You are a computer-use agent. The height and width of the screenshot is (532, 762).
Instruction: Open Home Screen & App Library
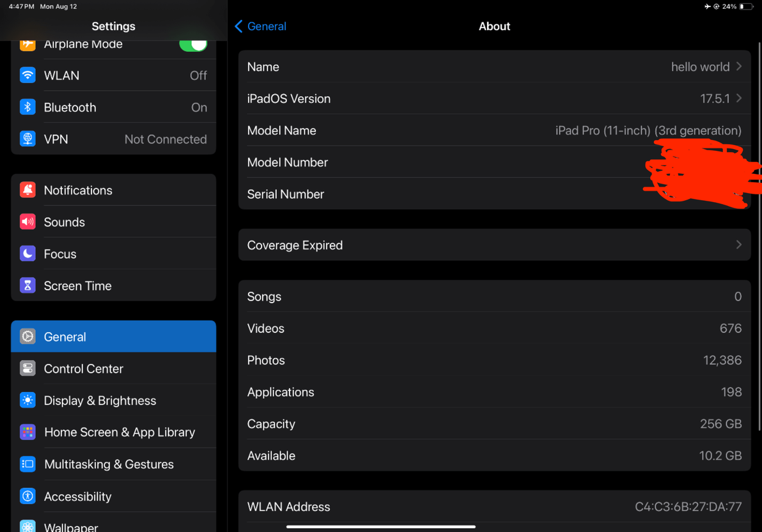click(x=113, y=432)
